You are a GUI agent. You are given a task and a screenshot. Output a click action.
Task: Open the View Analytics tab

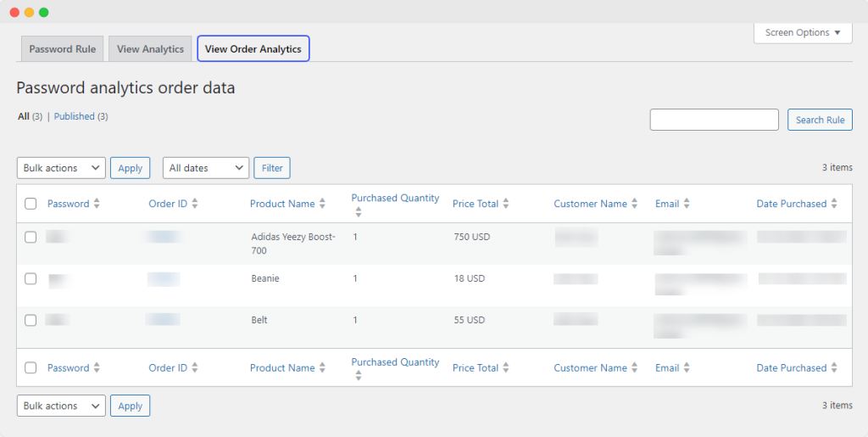click(150, 49)
